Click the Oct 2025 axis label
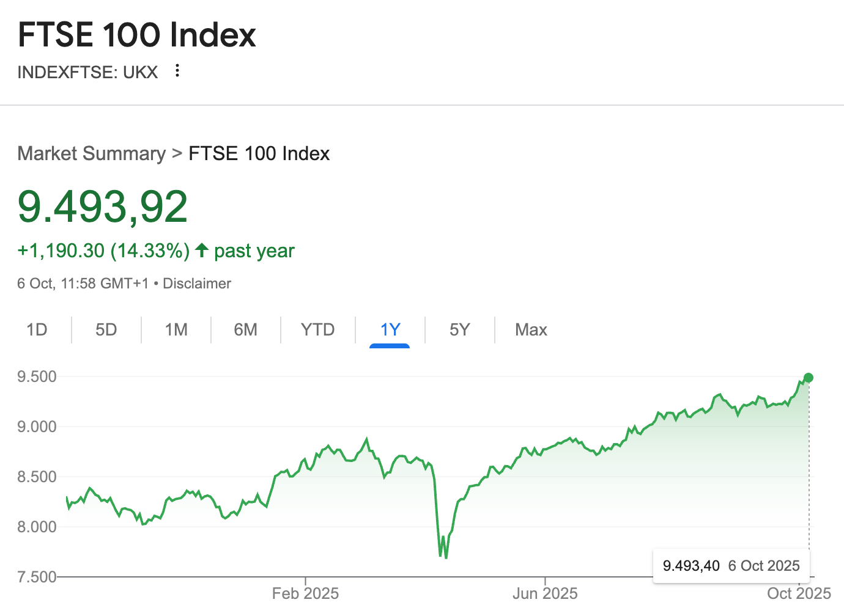Viewport: 844px width, 616px height. click(x=799, y=593)
